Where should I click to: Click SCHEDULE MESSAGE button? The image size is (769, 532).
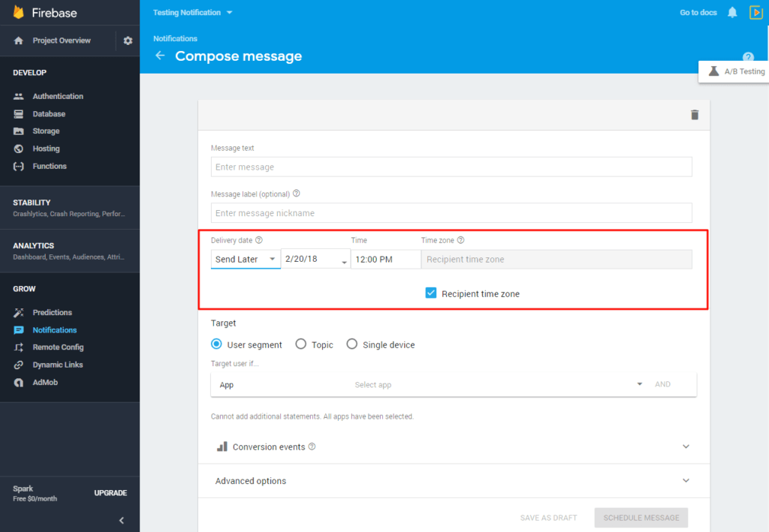[x=641, y=518]
